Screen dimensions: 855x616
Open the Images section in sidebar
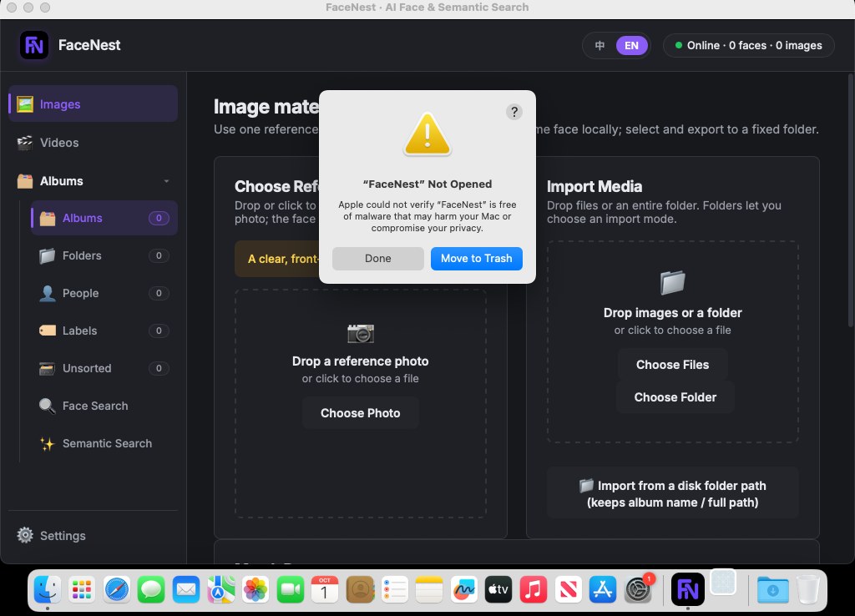(94, 104)
